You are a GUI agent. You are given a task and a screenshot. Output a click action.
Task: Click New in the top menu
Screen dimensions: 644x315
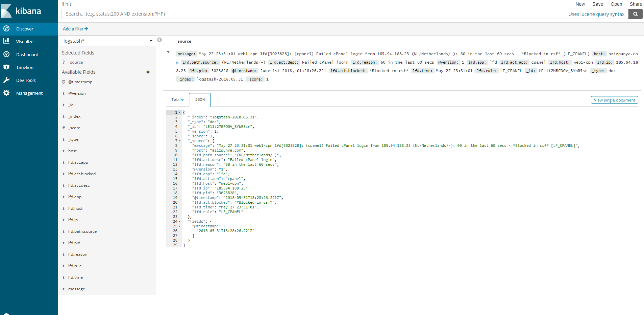tap(580, 4)
